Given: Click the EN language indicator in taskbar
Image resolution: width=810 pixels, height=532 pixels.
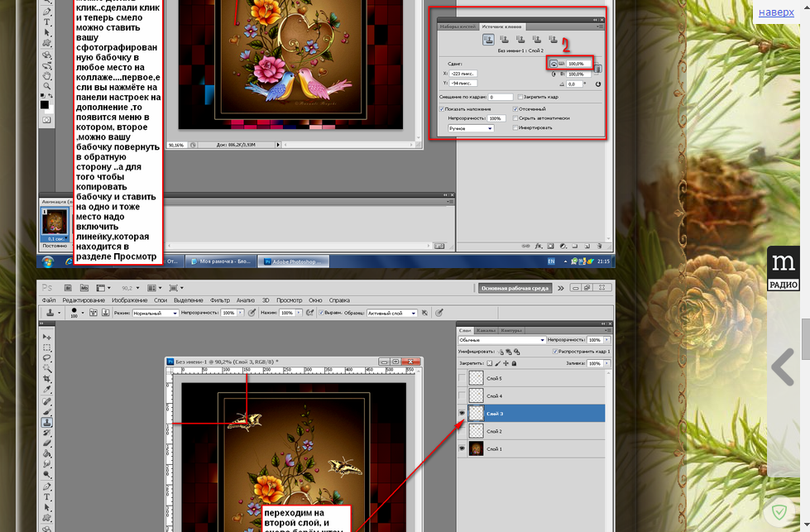Looking at the screenshot, I should [x=551, y=261].
